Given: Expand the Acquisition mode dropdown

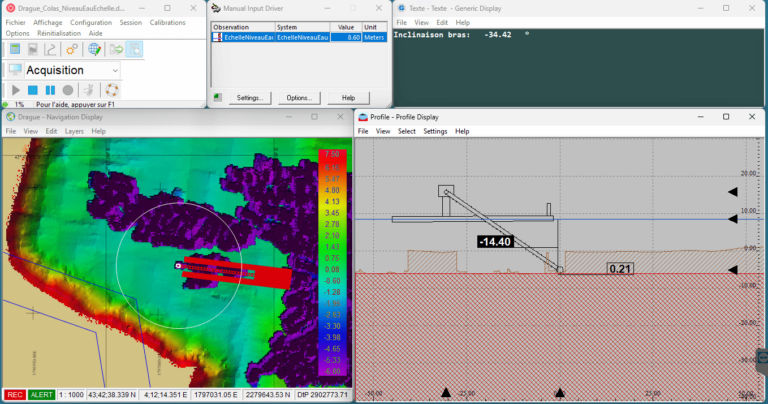Looking at the screenshot, I should (115, 70).
